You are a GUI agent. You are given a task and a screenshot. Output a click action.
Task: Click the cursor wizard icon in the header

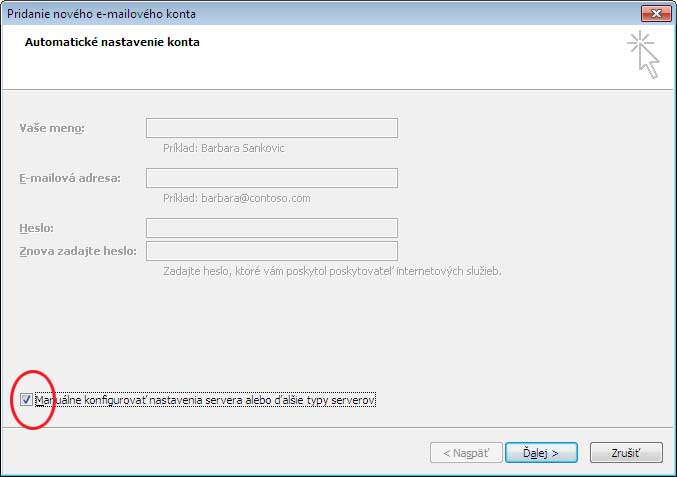643,54
